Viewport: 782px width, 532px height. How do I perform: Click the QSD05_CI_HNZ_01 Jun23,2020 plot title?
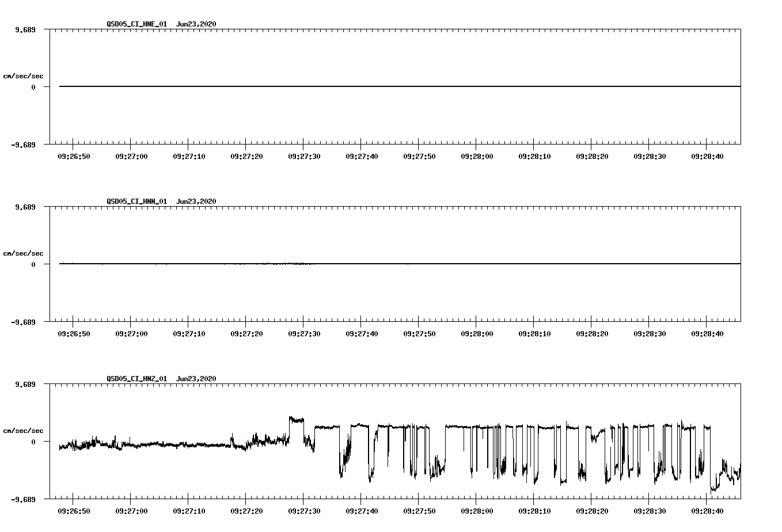pyautogui.click(x=161, y=379)
